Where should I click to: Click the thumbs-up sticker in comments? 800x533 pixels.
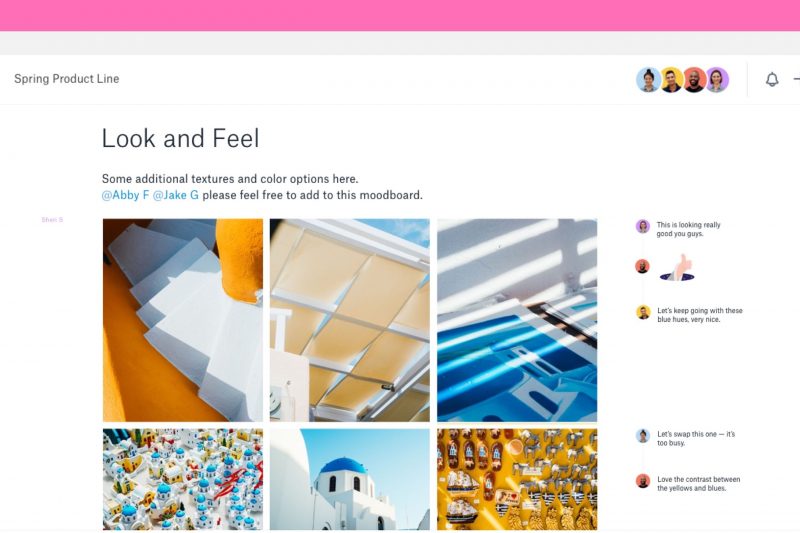tap(678, 268)
